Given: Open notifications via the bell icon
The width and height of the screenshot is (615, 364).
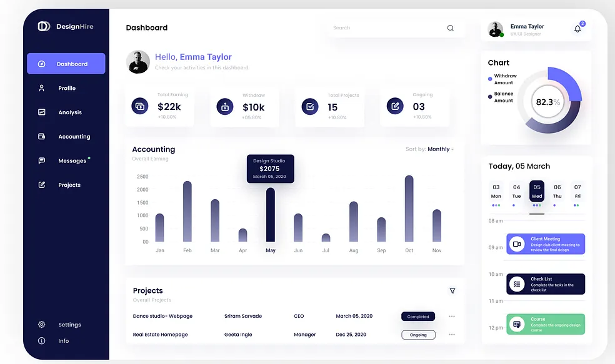Looking at the screenshot, I should [577, 29].
